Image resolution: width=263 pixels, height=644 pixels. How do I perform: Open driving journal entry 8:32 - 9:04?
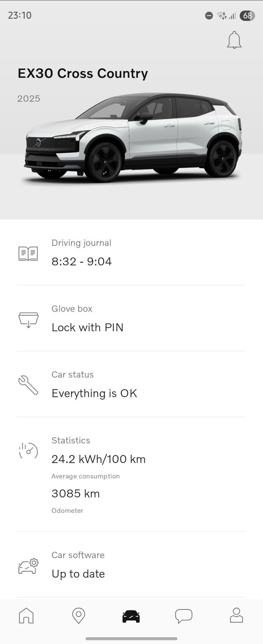[82, 261]
